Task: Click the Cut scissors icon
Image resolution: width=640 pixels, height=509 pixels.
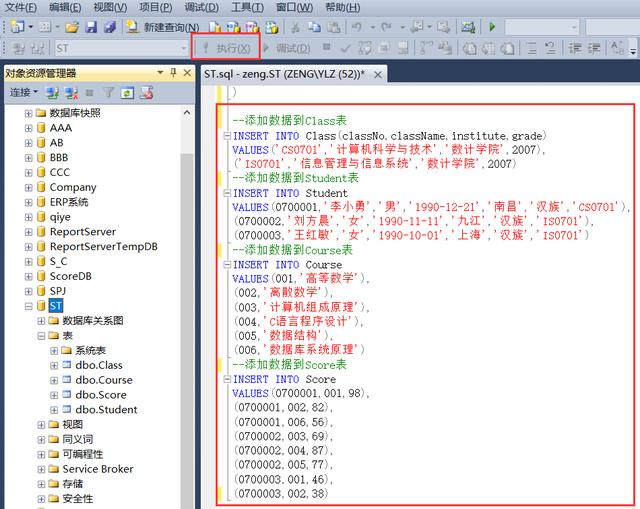Action: coord(295,27)
